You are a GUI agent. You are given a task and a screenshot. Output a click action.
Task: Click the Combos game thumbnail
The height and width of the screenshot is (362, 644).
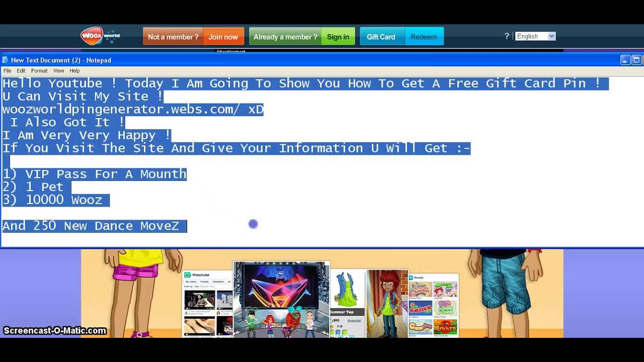pos(421,326)
